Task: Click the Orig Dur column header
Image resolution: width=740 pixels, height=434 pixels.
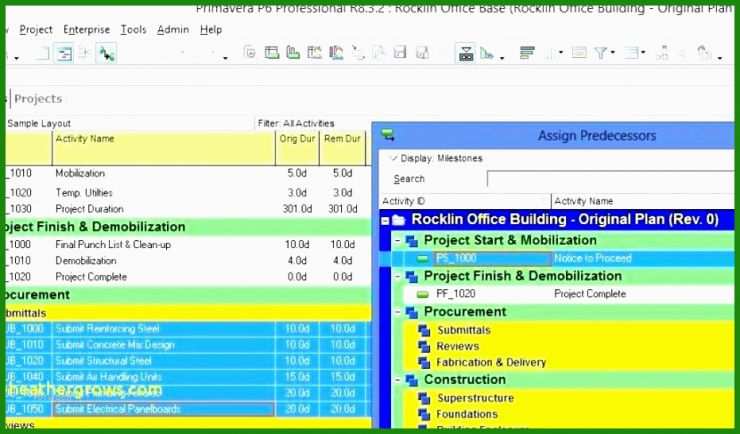Action: tap(297, 149)
